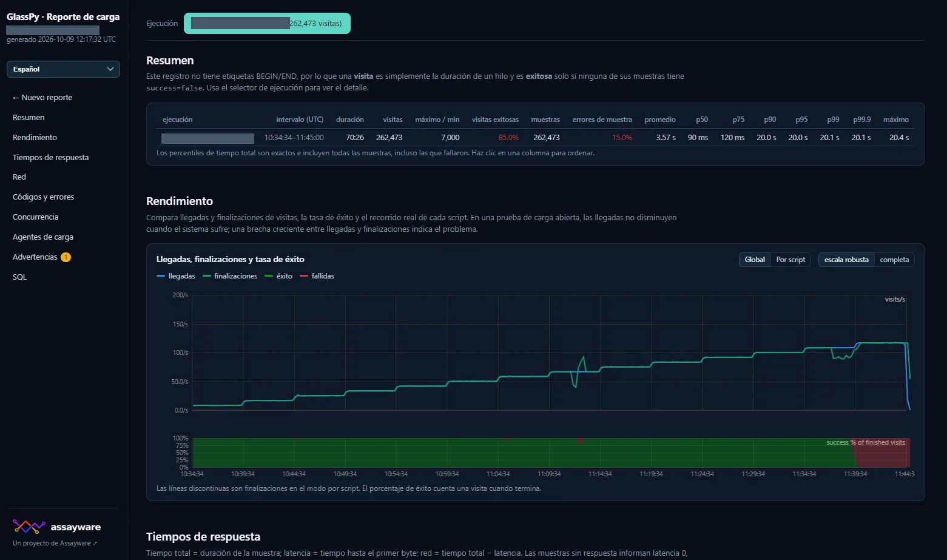Click the 85.0% successful visits value
Screen dimensions: 947x560
[508, 138]
